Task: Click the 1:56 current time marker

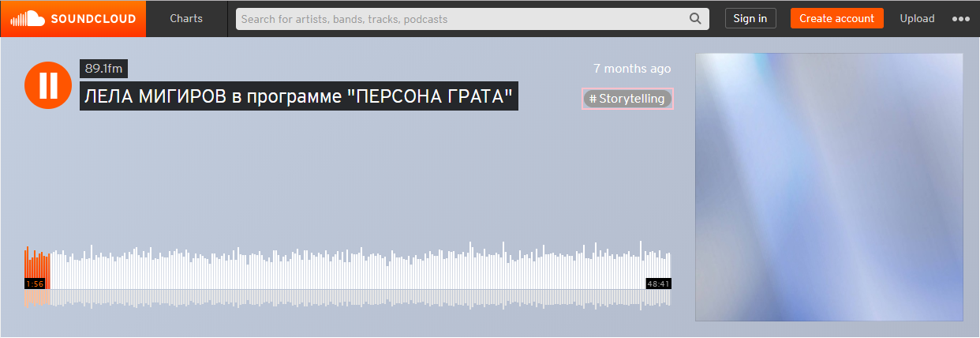Action: coord(35,284)
